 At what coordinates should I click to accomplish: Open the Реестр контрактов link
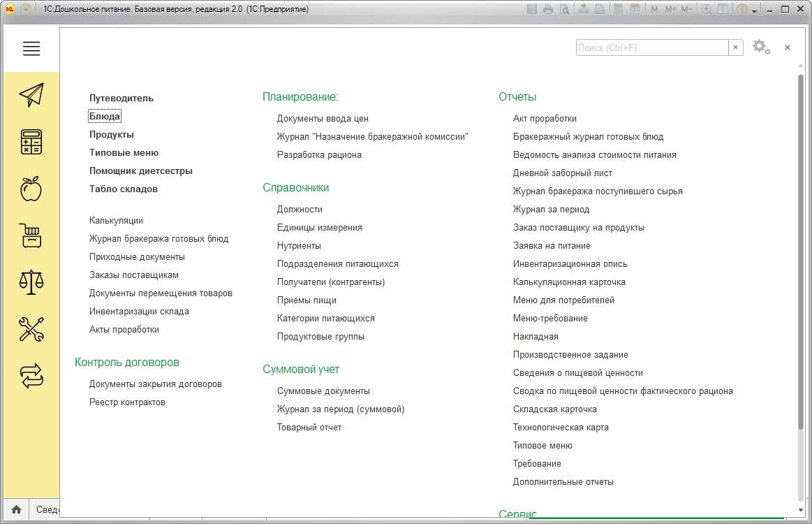127,402
